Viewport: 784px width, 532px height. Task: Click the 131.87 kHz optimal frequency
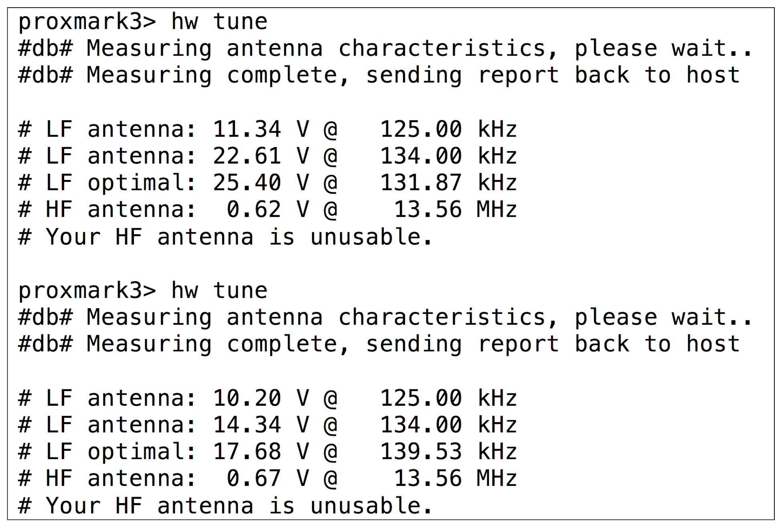point(449,183)
